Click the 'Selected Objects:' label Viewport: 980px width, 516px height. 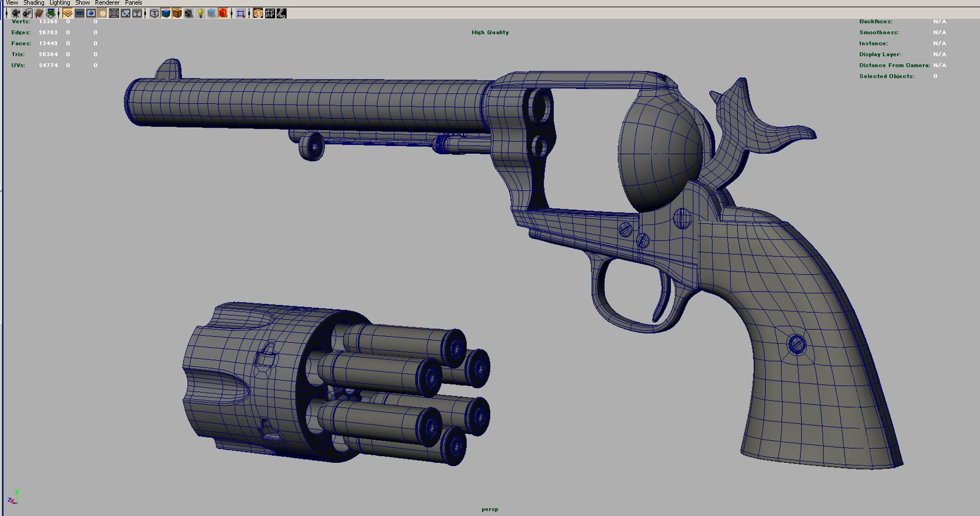887,76
